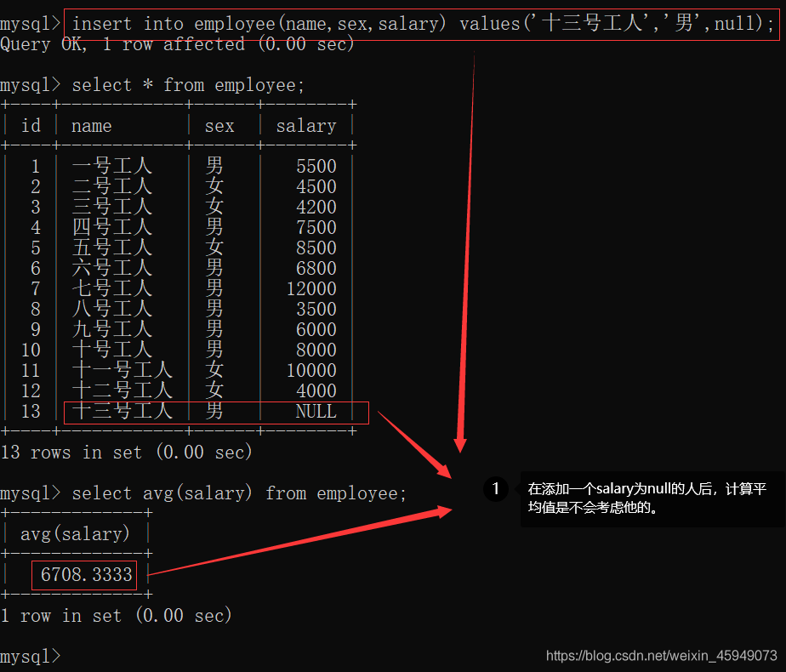Select the name cell 四号工人
Screen dimensions: 786x672
(111, 227)
